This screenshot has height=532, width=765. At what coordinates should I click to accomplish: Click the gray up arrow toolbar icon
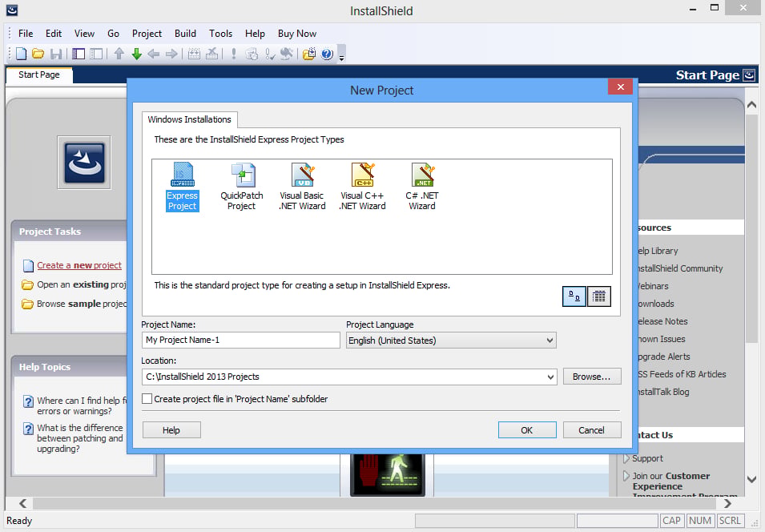point(119,54)
